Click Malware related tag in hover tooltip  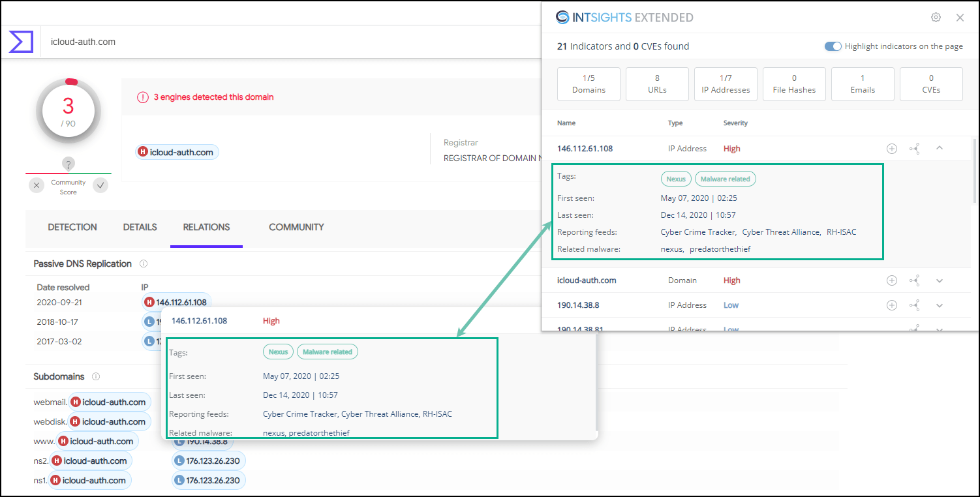[328, 352]
